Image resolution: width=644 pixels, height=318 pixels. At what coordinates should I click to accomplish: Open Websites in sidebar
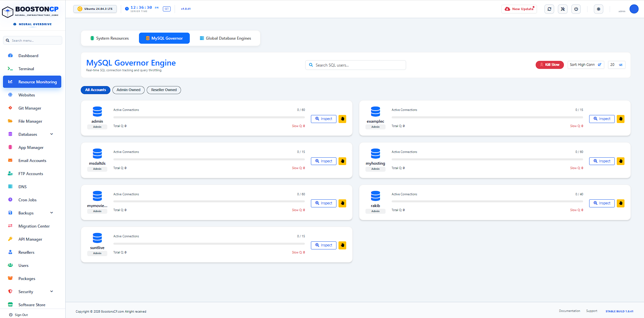coord(32,95)
